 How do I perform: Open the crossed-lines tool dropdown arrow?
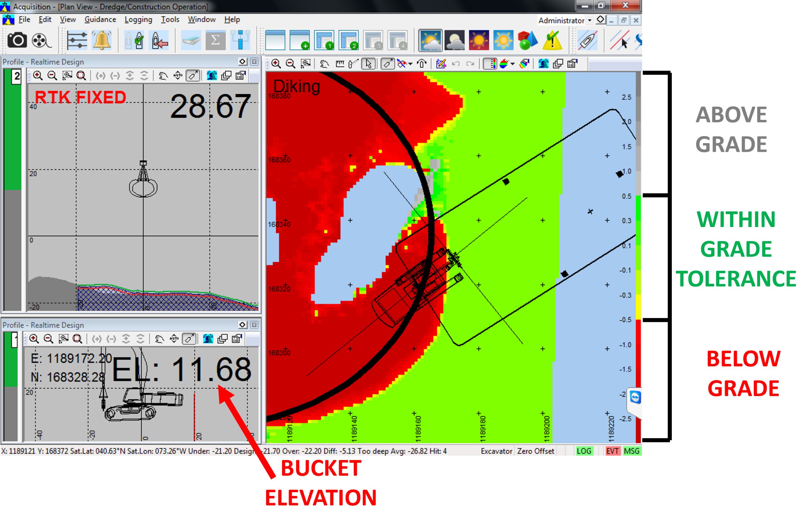click(x=410, y=64)
